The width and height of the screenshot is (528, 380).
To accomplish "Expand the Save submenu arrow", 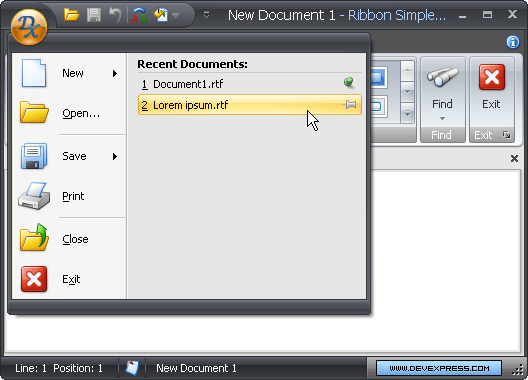I will (x=115, y=156).
